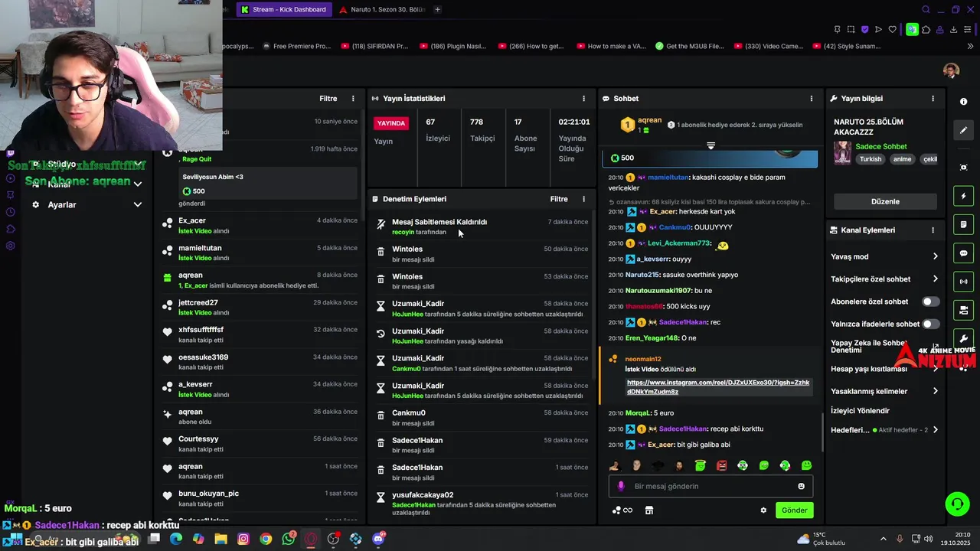Click the green Gönder send button
Screen dimensions: 980x551
[x=794, y=510]
